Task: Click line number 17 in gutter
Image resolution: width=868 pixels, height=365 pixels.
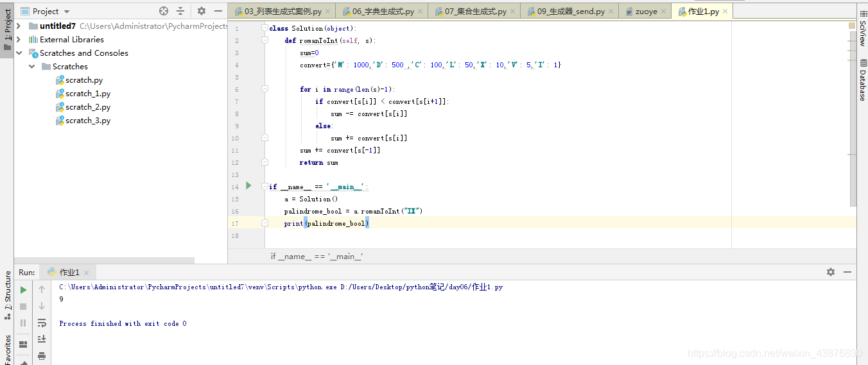Action: pyautogui.click(x=235, y=223)
